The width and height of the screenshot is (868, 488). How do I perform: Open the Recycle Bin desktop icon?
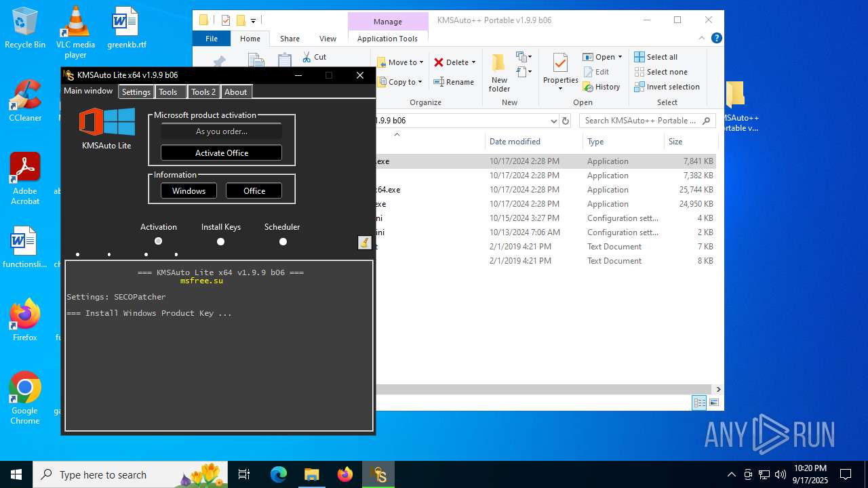pyautogui.click(x=25, y=28)
